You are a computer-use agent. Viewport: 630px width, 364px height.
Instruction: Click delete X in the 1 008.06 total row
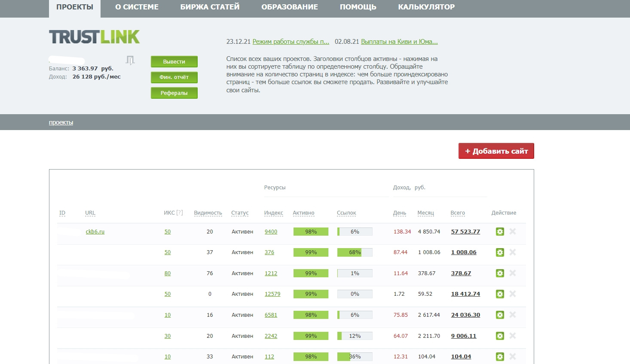(x=513, y=252)
